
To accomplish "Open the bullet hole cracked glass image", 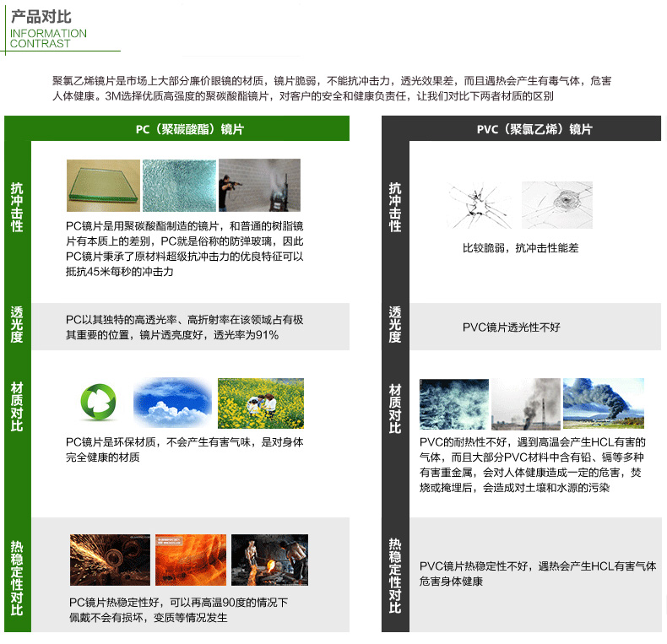I will click(557, 205).
